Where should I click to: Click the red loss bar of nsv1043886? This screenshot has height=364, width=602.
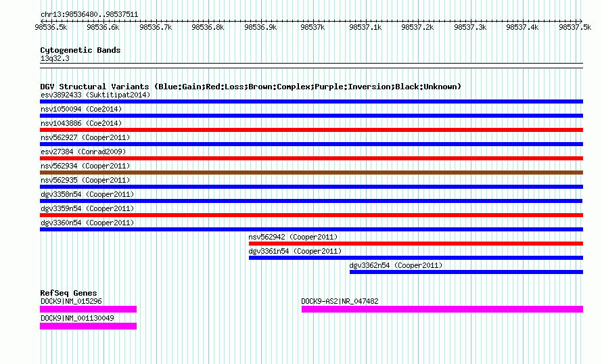click(311, 130)
